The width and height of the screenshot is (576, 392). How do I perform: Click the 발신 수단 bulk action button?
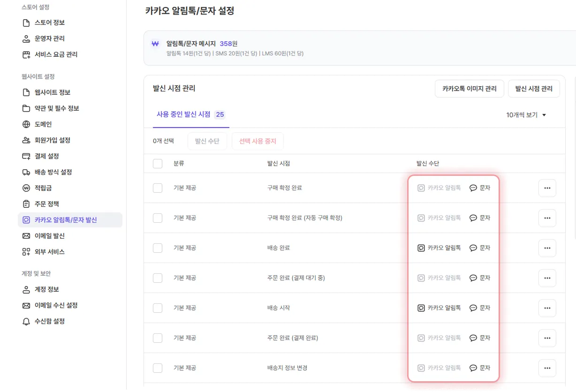click(x=207, y=141)
